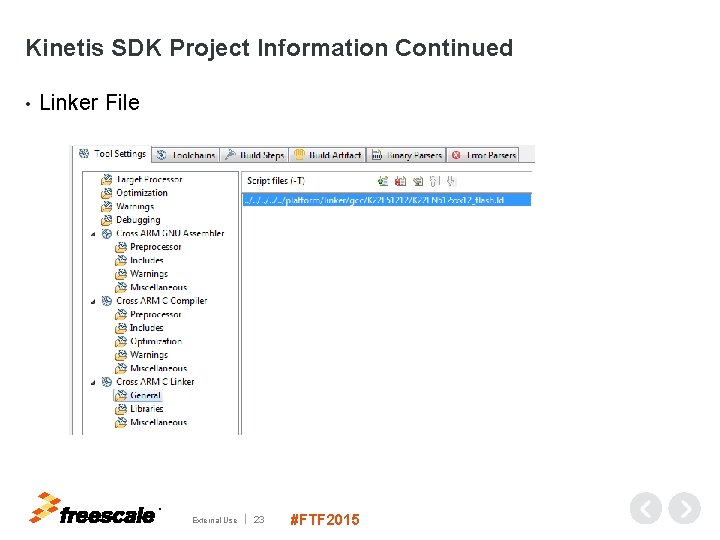Select Miscellaneous under Cross ARM C Compiler
This screenshot has width=720, height=540.
pyautogui.click(x=151, y=368)
